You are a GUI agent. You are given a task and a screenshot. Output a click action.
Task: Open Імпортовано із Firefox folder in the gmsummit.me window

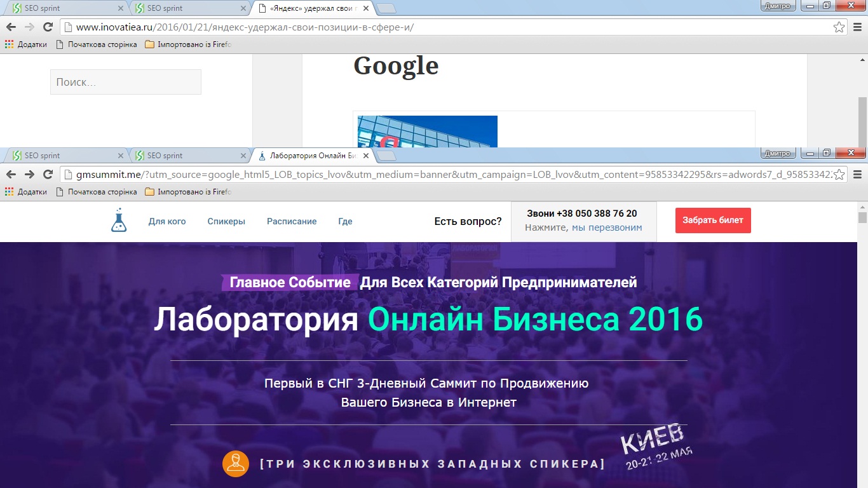point(189,192)
